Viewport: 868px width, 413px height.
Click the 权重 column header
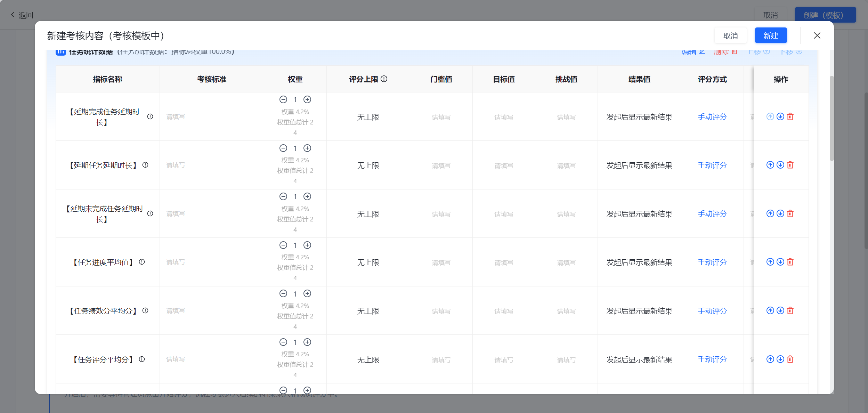point(295,79)
